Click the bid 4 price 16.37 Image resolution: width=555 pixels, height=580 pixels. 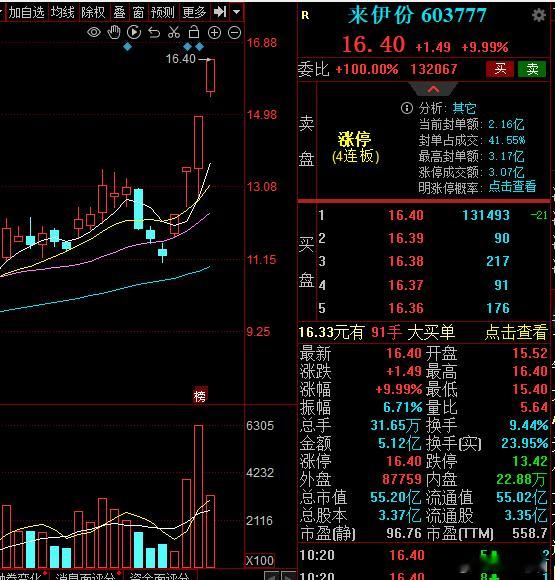coord(406,285)
